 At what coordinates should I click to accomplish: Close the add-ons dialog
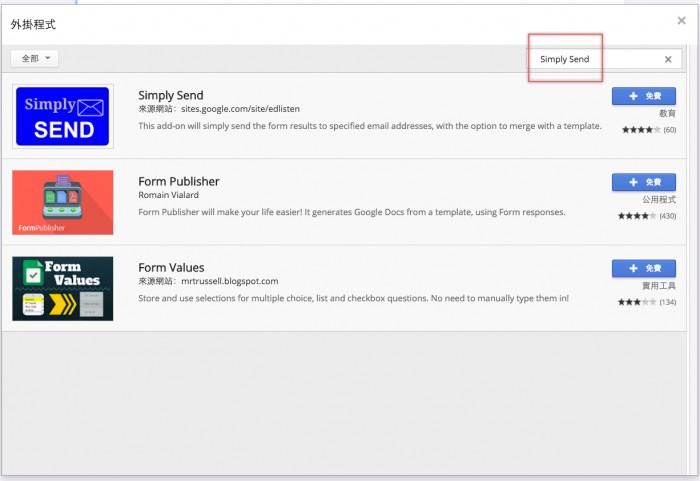pyautogui.click(x=681, y=20)
